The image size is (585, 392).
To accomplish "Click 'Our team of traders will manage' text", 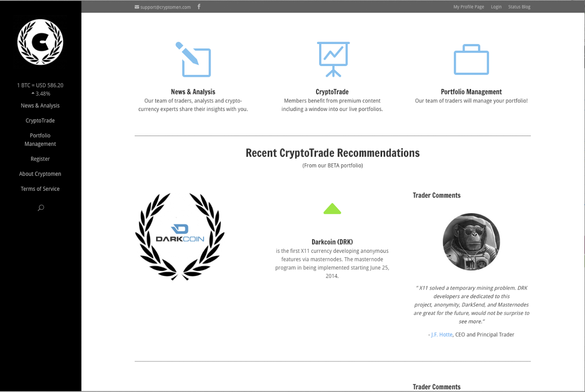I will (x=471, y=101).
